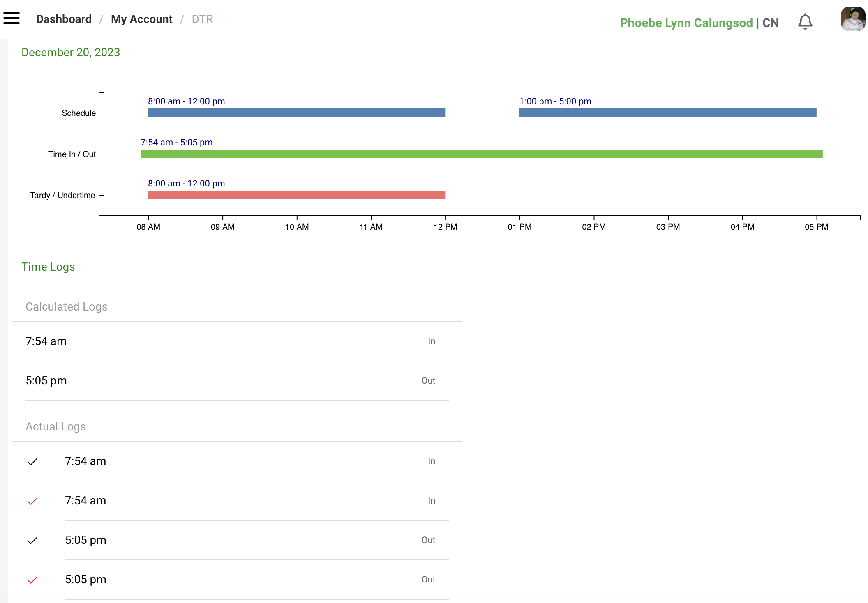Go to the Dashboard breadcrumb
This screenshot has height=603, width=868.
tap(64, 19)
